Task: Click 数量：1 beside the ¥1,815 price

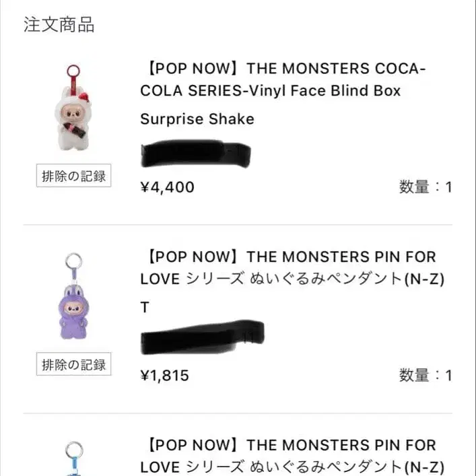Action: point(425,376)
